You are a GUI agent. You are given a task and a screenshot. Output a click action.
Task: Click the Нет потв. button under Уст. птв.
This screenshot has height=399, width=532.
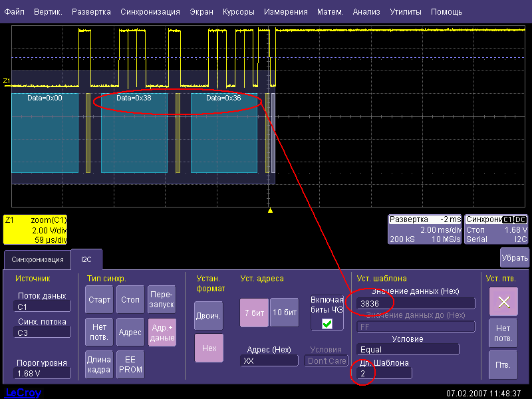point(503,332)
